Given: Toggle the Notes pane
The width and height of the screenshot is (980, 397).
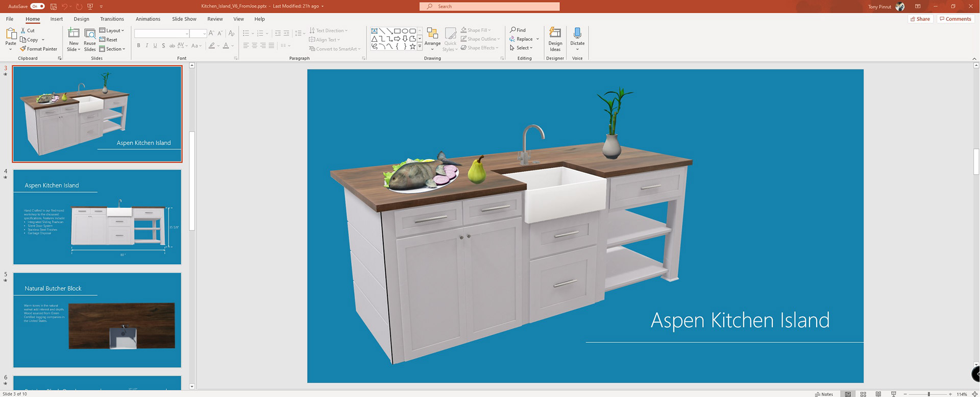Looking at the screenshot, I should tap(824, 394).
